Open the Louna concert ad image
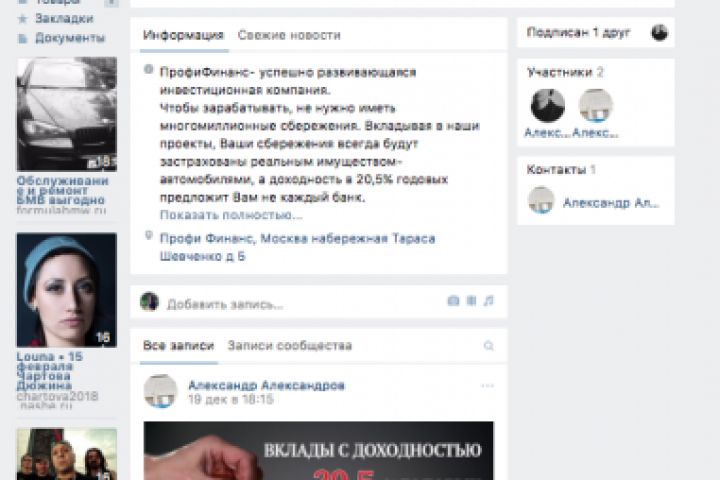 point(67,290)
